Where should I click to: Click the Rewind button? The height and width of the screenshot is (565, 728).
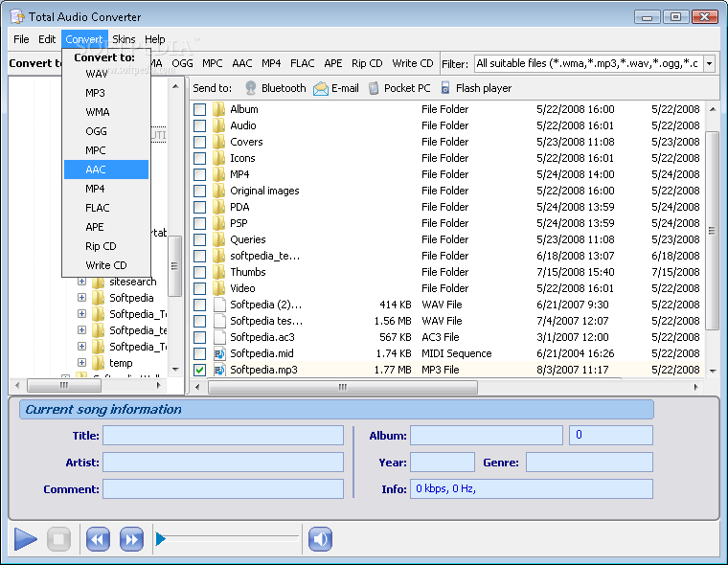pos(98,539)
